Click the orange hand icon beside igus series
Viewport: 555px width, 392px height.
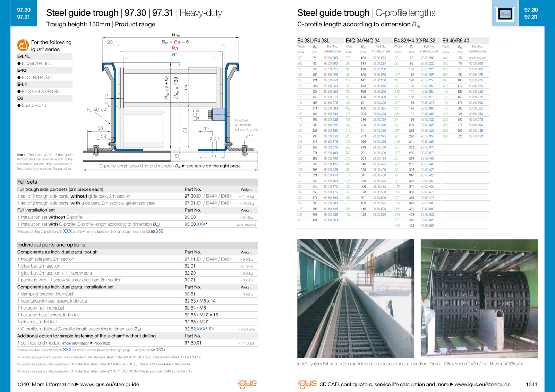tap(23, 45)
